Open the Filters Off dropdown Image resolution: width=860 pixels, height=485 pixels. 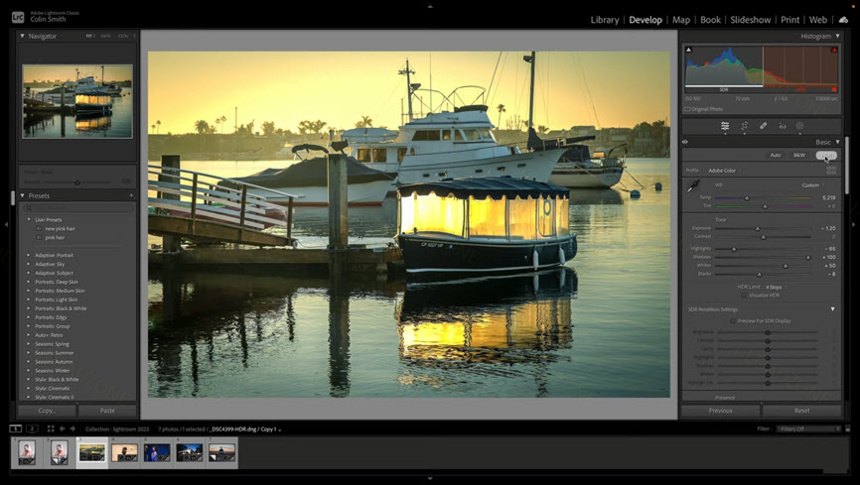click(x=808, y=429)
